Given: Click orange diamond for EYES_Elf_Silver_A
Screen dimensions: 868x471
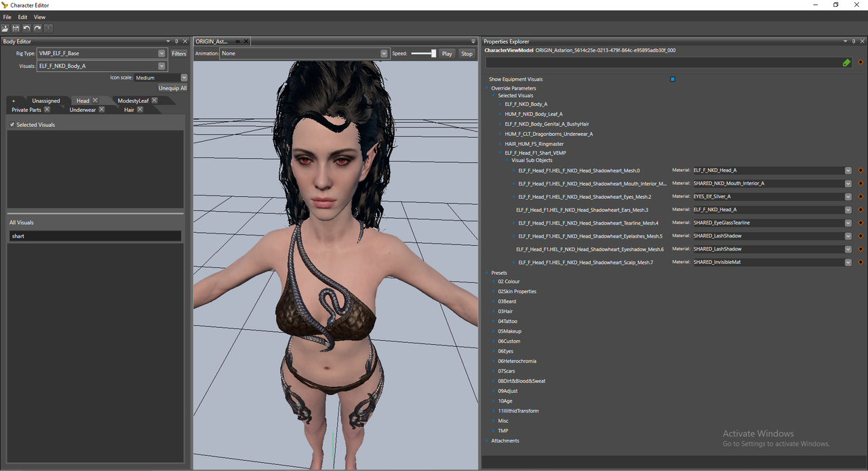Looking at the screenshot, I should coord(861,197).
